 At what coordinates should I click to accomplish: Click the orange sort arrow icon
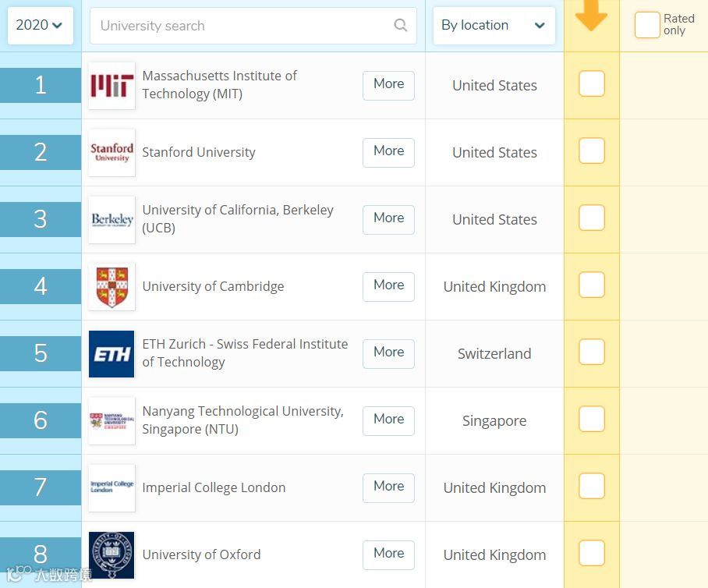tap(591, 17)
